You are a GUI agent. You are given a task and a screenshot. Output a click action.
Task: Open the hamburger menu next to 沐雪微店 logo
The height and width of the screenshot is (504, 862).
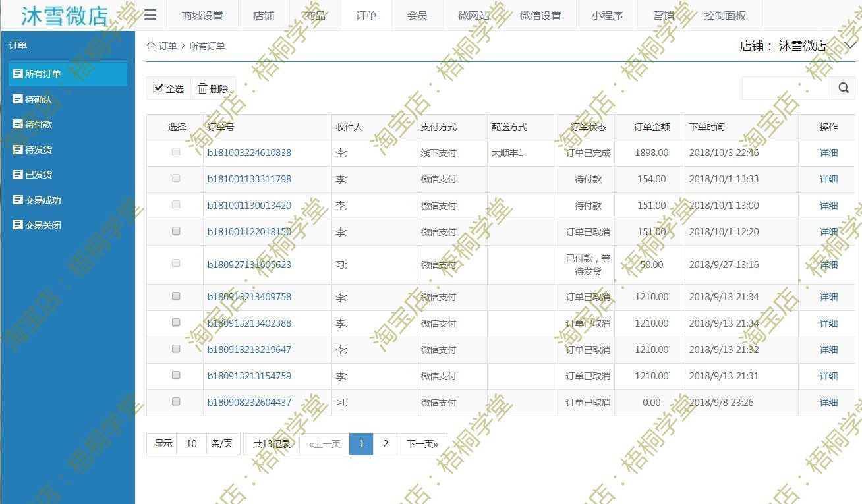click(150, 15)
